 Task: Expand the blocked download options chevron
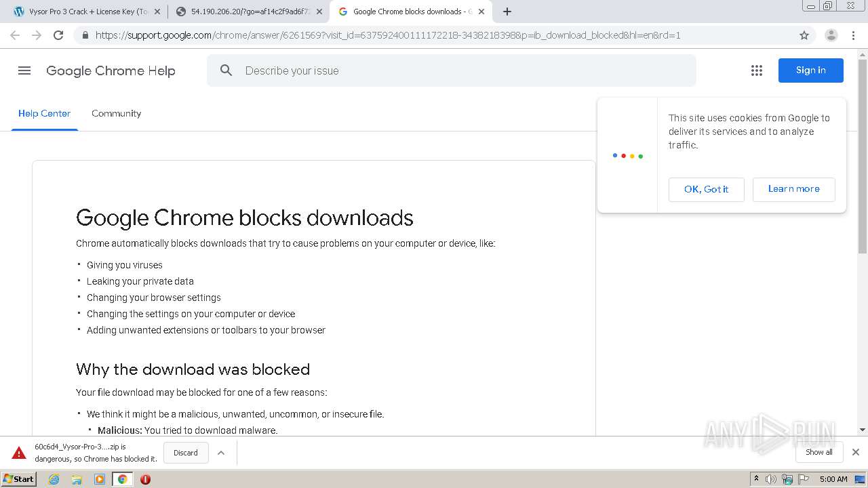point(221,453)
